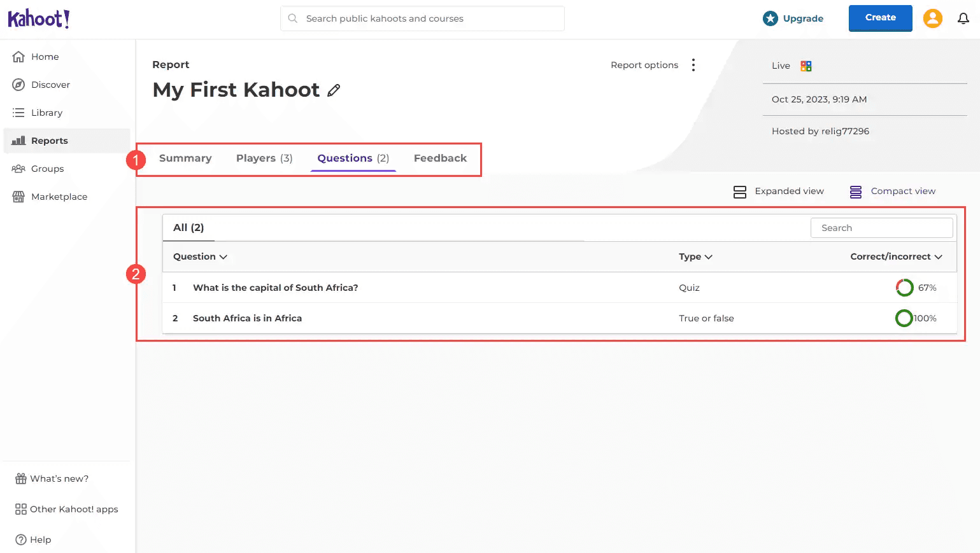Image resolution: width=980 pixels, height=553 pixels.
Task: Click the What's new gift icon
Action: [21, 479]
